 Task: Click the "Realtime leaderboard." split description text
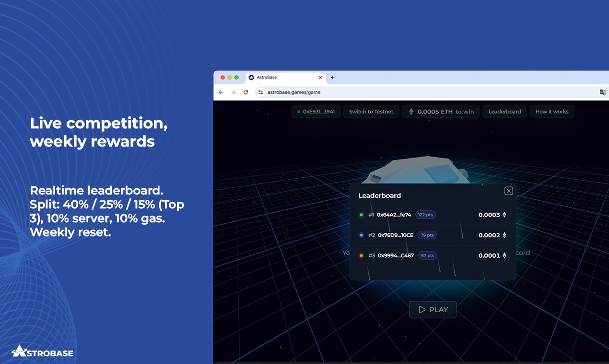(107, 211)
